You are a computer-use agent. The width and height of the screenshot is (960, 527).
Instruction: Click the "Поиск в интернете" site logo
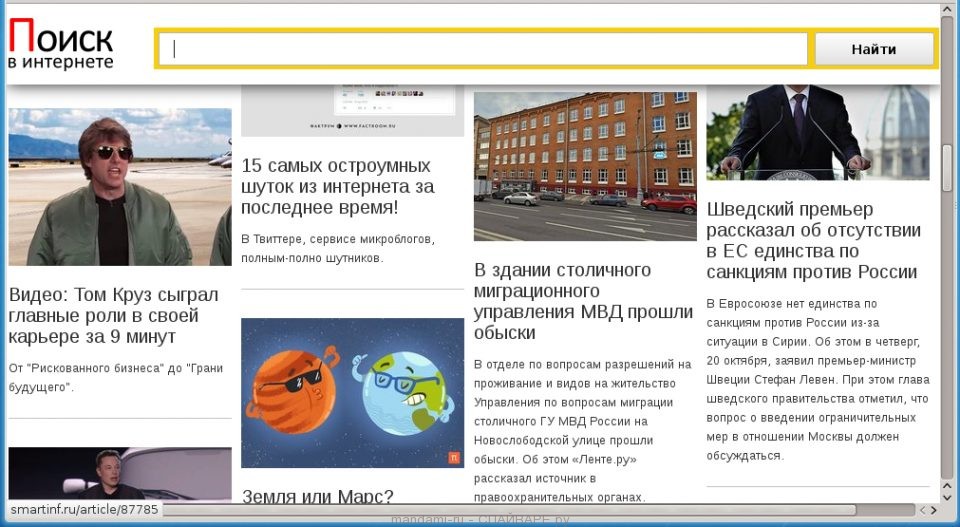point(61,47)
